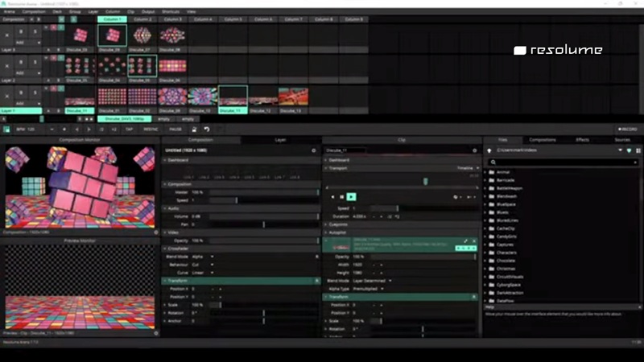Clear Layer 3 with its X button
The image size is (644, 362).
coord(8,35)
